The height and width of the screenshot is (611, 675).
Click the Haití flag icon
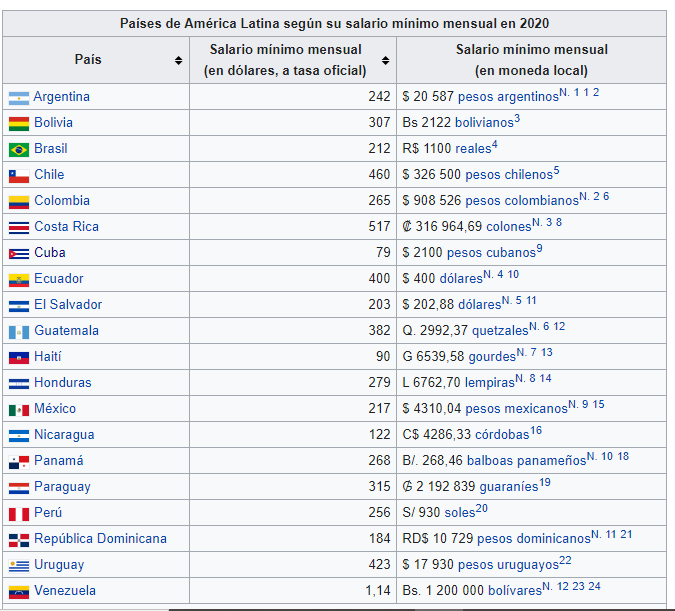[x=19, y=358]
